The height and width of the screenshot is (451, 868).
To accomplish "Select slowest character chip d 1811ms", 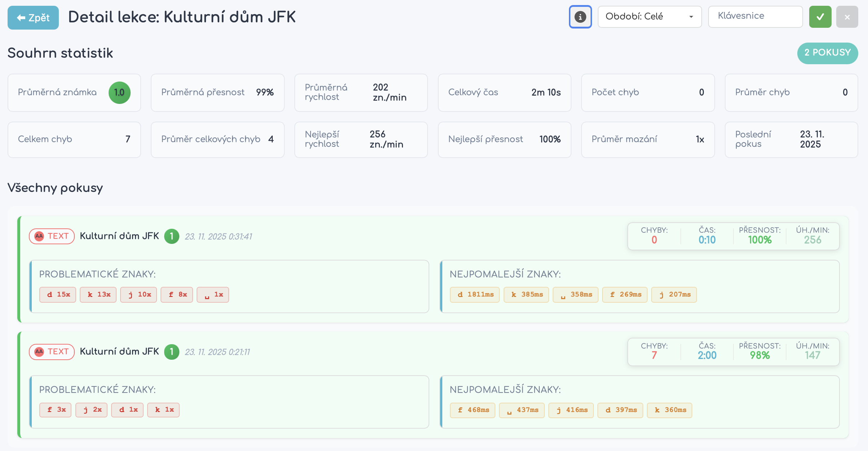I will (474, 295).
